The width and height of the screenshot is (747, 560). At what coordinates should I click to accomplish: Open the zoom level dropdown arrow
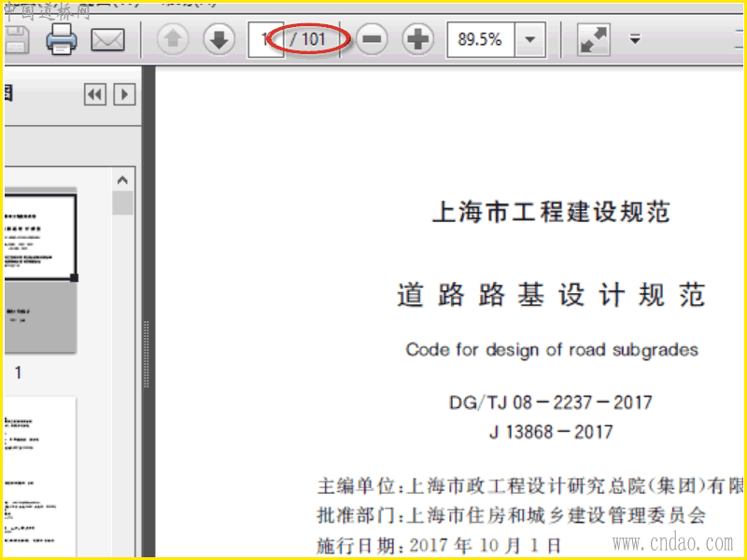point(529,39)
